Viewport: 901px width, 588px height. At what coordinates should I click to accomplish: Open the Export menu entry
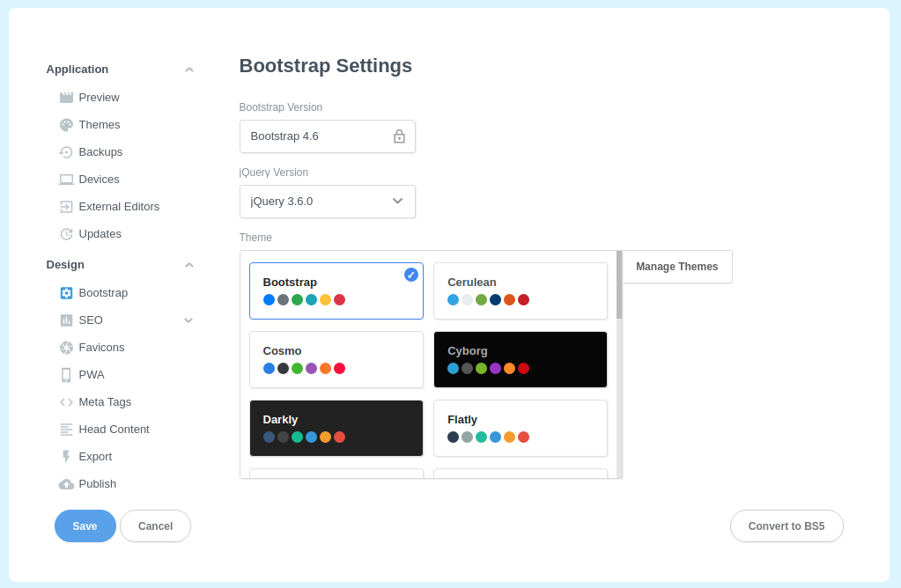coord(65,456)
